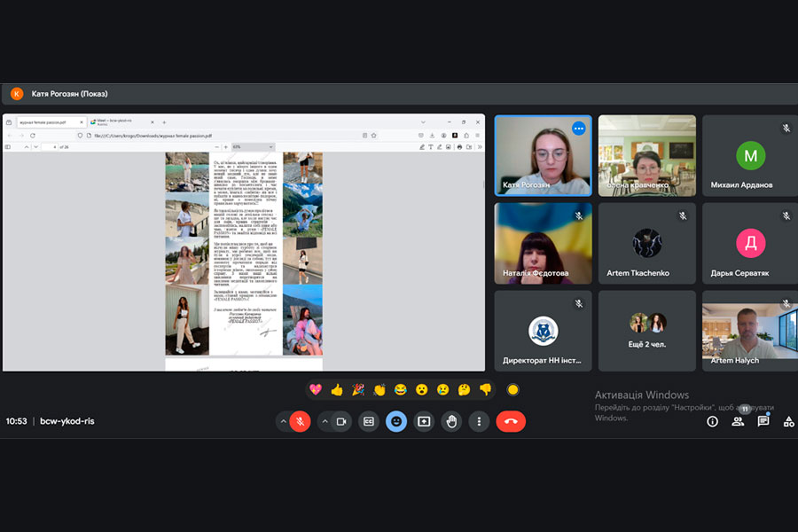The image size is (798, 532).
Task: Send the thinking face reaction
Action: (x=464, y=390)
